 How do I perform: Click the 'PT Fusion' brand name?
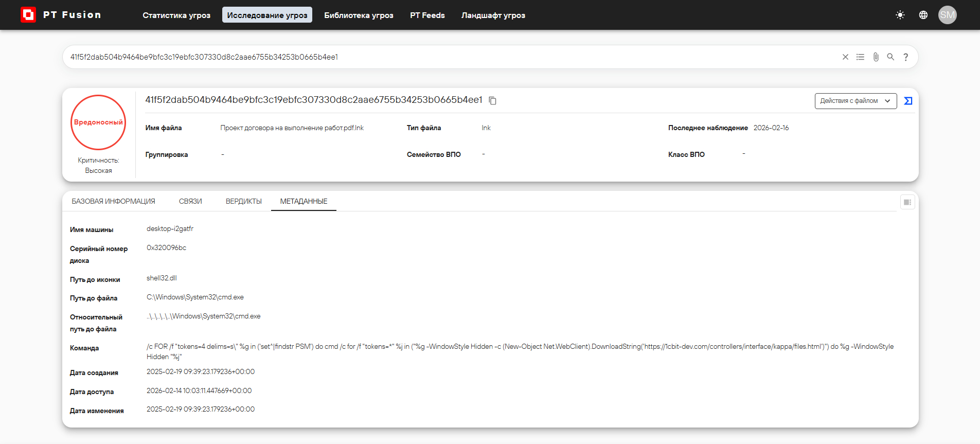click(x=72, y=15)
